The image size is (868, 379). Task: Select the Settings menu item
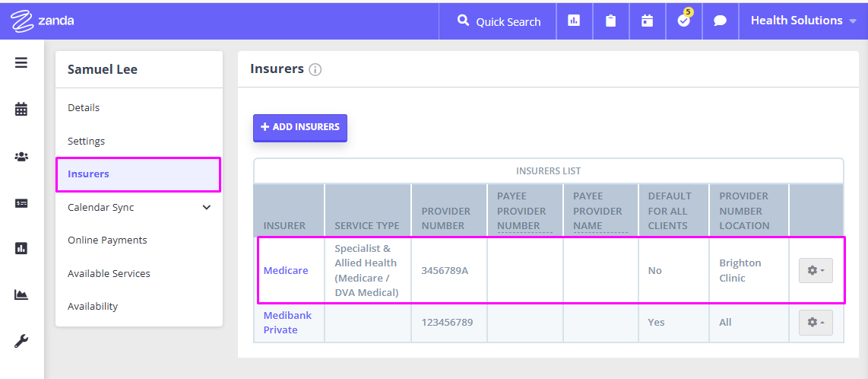pyautogui.click(x=87, y=141)
